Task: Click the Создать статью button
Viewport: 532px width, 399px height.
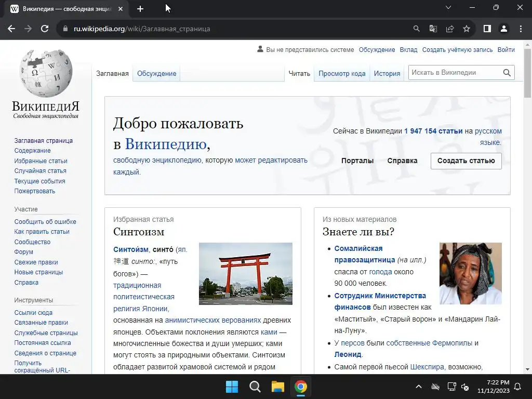Action: pyautogui.click(x=466, y=161)
